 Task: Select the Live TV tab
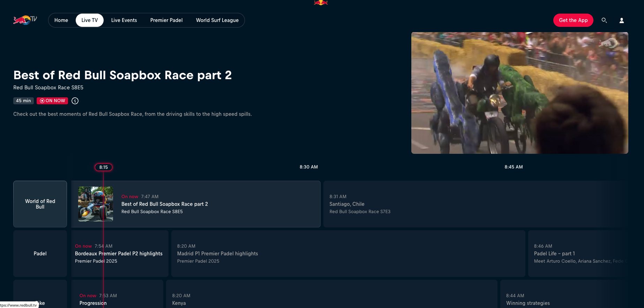click(x=90, y=20)
